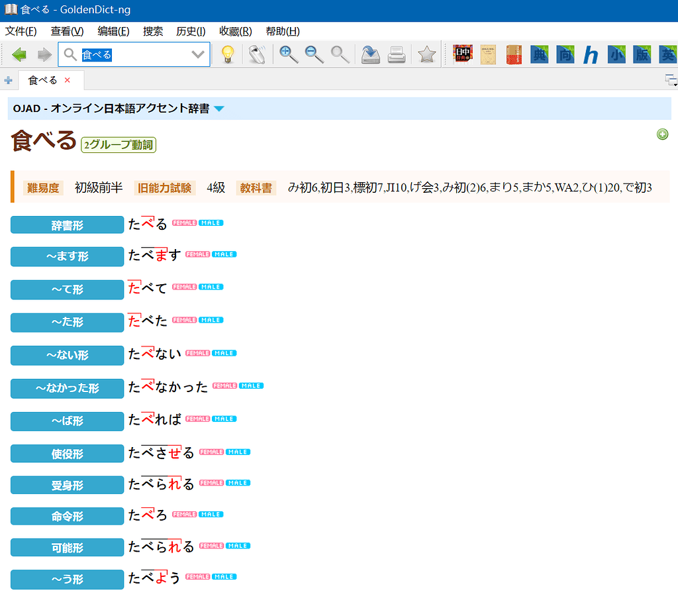678x616 pixels.
Task: Click the green plus circle in the article
Action: pyautogui.click(x=662, y=134)
